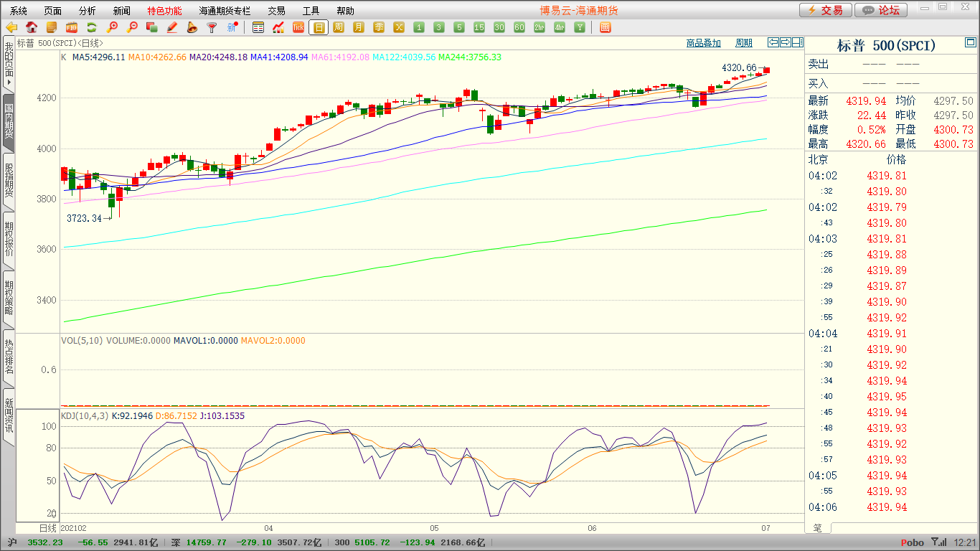Open the quote list table icon
The width and height of the screenshot is (980, 551).
click(x=258, y=28)
